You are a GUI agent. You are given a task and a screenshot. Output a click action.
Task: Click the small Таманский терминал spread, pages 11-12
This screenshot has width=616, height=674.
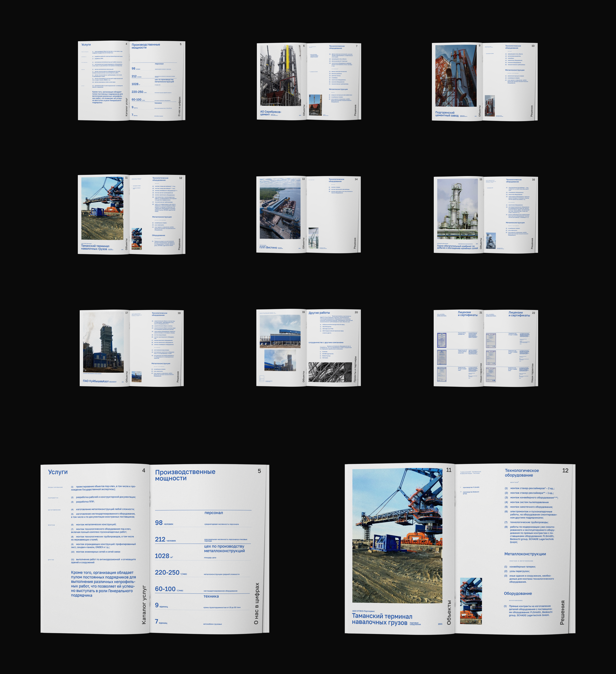[131, 214]
